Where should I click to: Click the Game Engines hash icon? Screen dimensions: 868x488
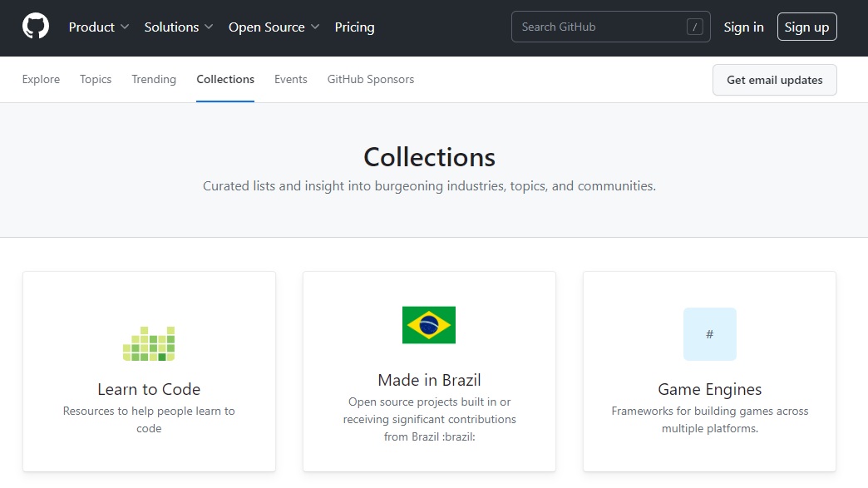click(x=709, y=334)
